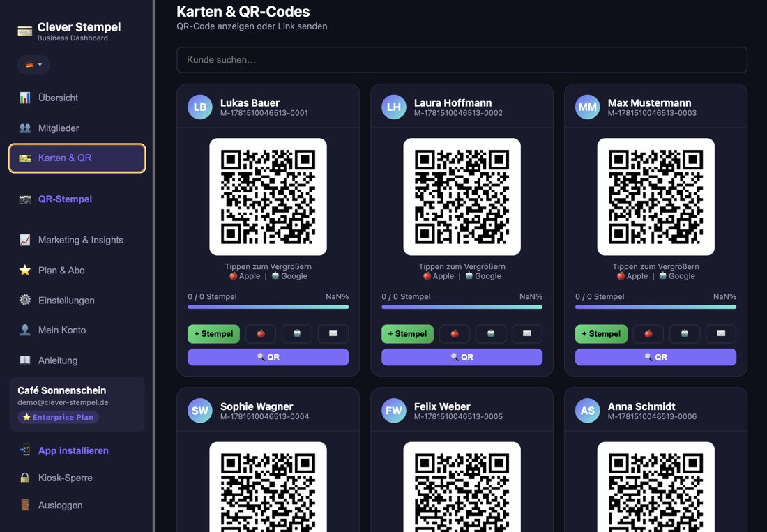Viewport: 767px width, 532px height.
Task: Click the Enterprise Plan badge
Action: coord(58,417)
